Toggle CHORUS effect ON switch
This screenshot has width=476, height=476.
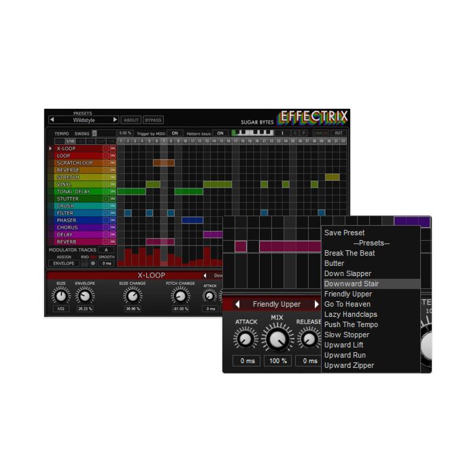113,227
